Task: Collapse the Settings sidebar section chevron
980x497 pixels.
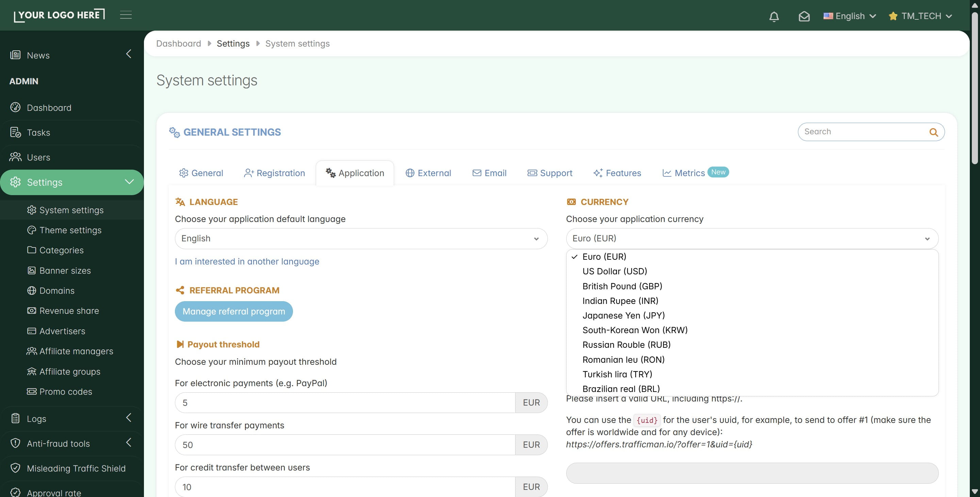Action: click(129, 181)
